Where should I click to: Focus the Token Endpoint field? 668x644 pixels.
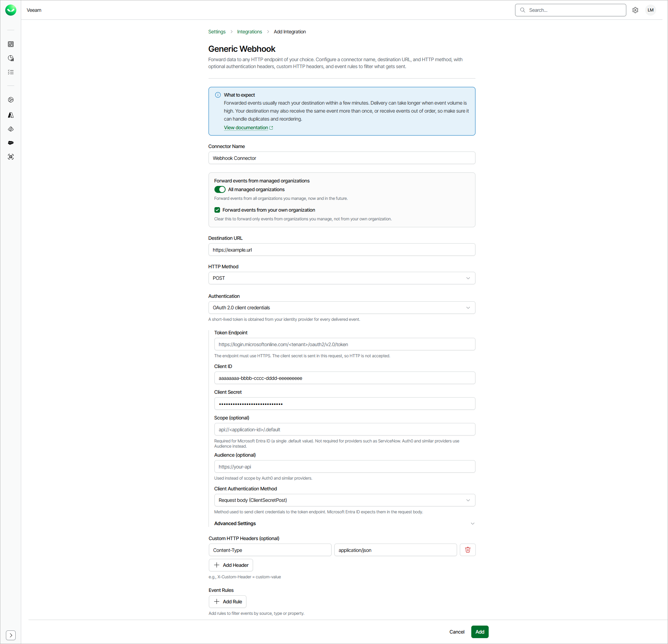click(344, 344)
